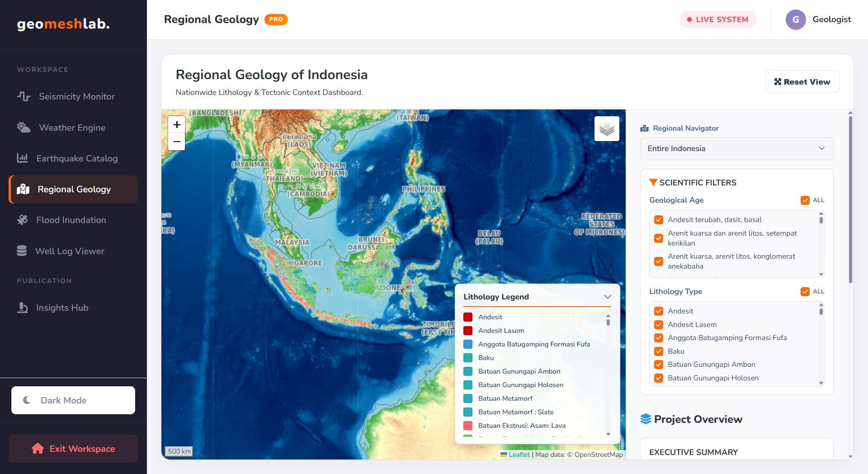Click Batuan Metamorf legend entry

click(x=505, y=398)
